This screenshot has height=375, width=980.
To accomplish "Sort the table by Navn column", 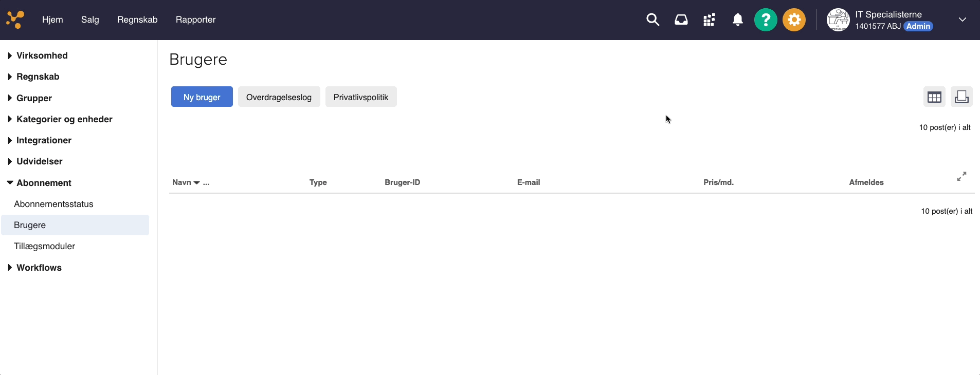I will coord(182,182).
